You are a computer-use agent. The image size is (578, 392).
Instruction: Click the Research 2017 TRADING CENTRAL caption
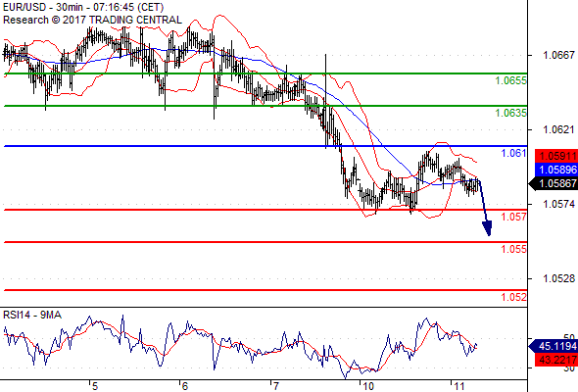pyautogui.click(x=92, y=20)
